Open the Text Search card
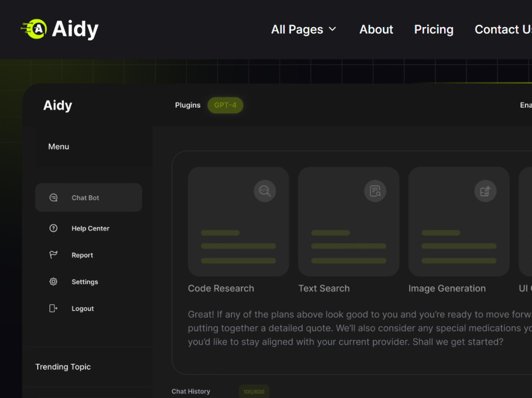 349,222
